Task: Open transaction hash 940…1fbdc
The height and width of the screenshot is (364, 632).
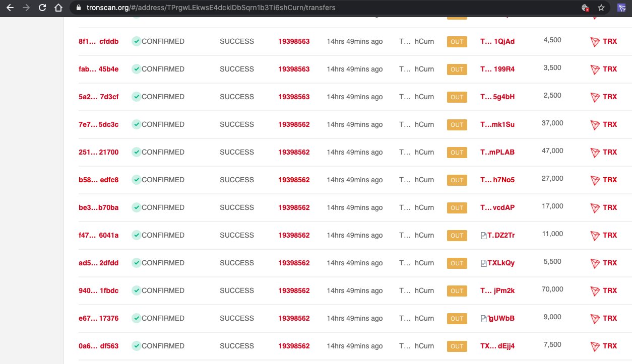Action: coord(99,290)
